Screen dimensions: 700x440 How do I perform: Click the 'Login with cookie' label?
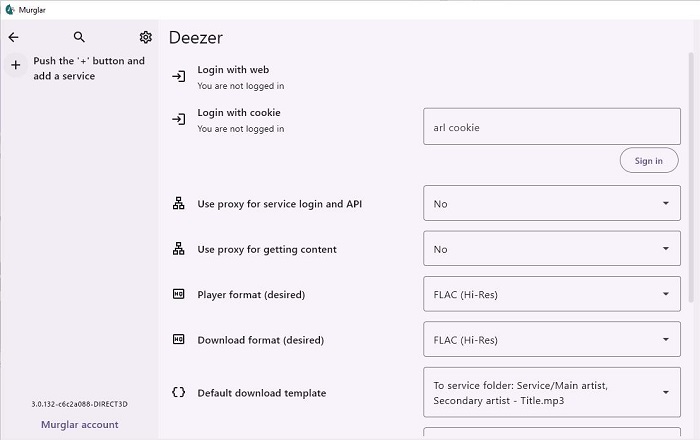click(x=239, y=112)
